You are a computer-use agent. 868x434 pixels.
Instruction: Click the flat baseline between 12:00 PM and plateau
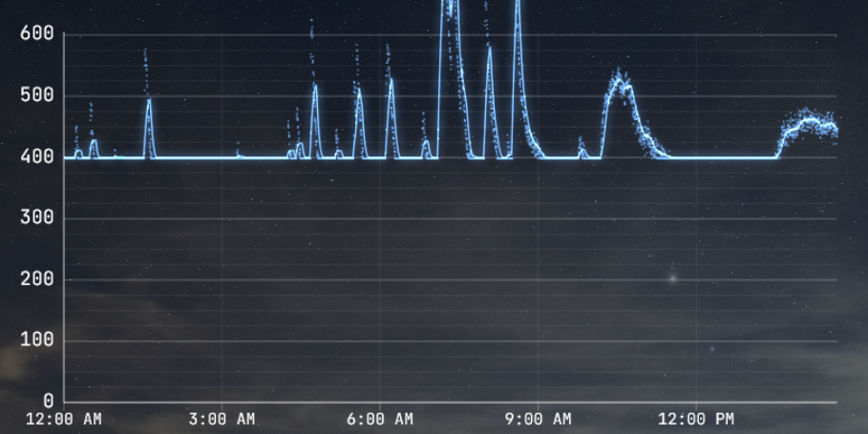point(735,157)
